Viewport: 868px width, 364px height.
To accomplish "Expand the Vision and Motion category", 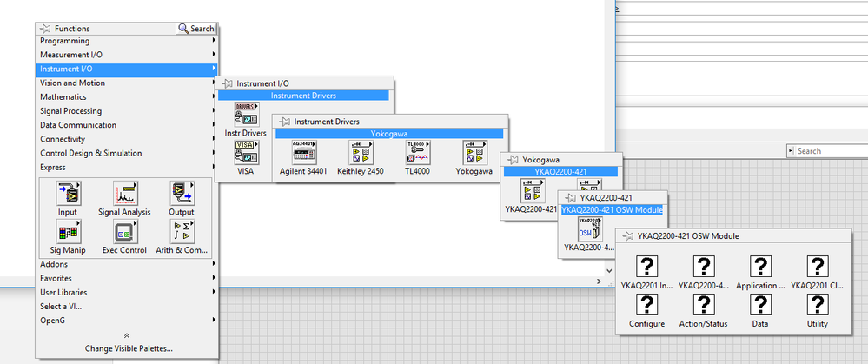I will point(128,83).
